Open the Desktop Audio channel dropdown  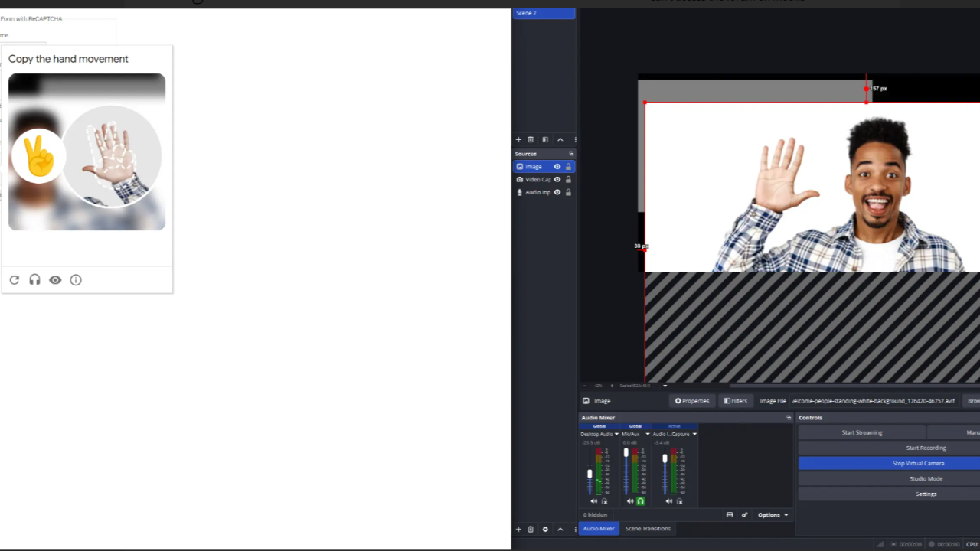[616, 434]
